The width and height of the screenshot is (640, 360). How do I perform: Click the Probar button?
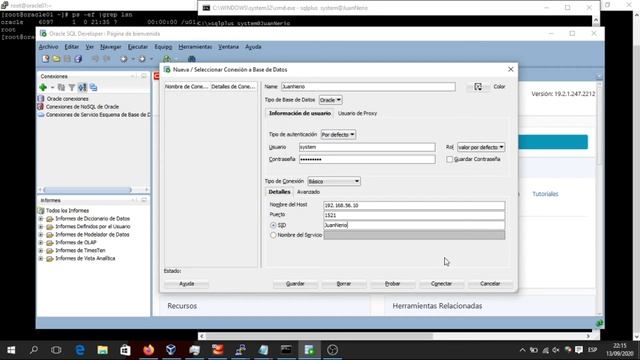(393, 284)
